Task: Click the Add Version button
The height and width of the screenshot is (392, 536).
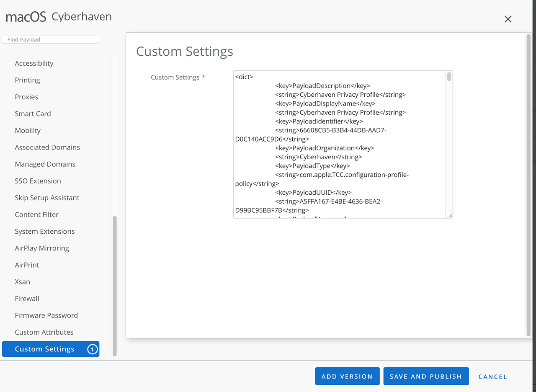Action: pos(347,377)
